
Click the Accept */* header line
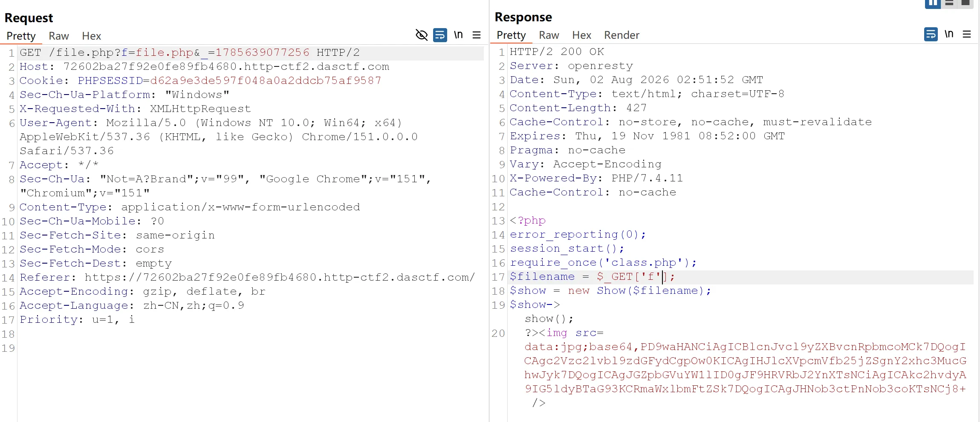pos(59,165)
